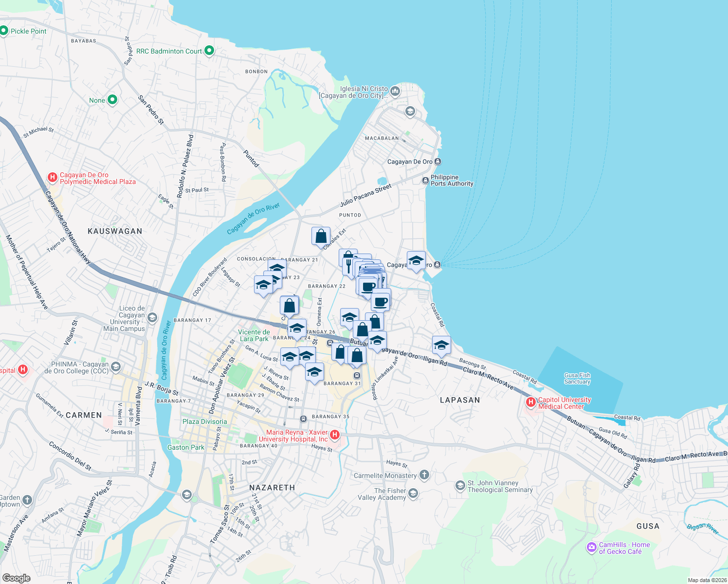Viewport: 728px width, 584px height.
Task: Select The Fisher Valley Academy school marker
Action: click(x=413, y=493)
